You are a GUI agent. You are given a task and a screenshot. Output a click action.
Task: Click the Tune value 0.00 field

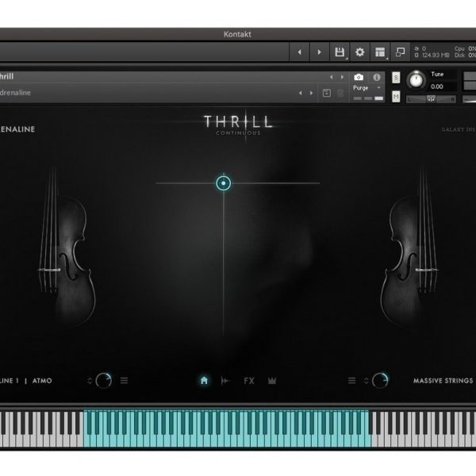click(437, 86)
